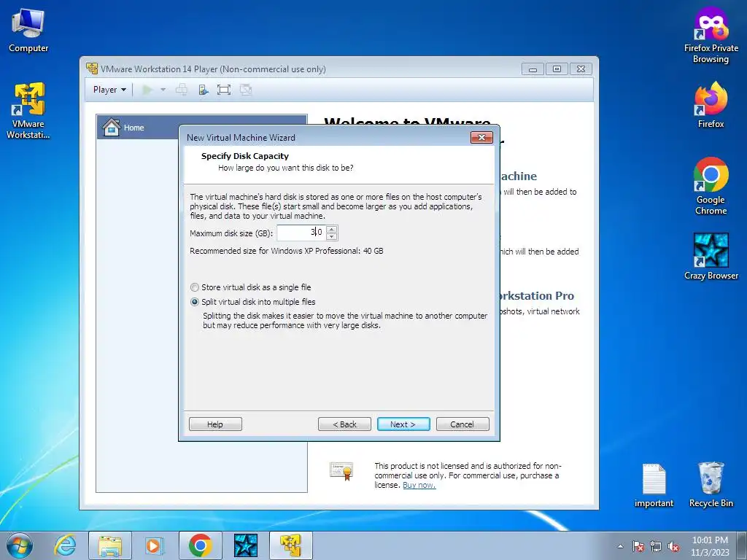Open Google Chrome from the taskbar
This screenshot has width=747, height=560.
pos(200,545)
